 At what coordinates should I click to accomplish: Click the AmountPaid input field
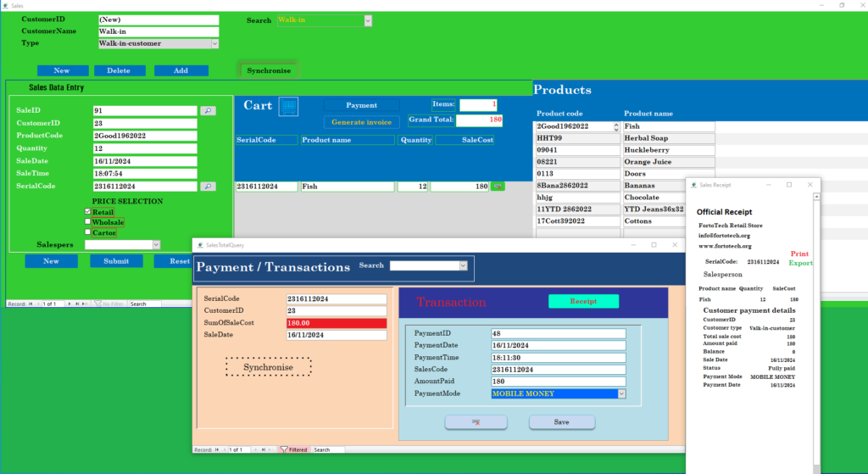click(x=558, y=382)
